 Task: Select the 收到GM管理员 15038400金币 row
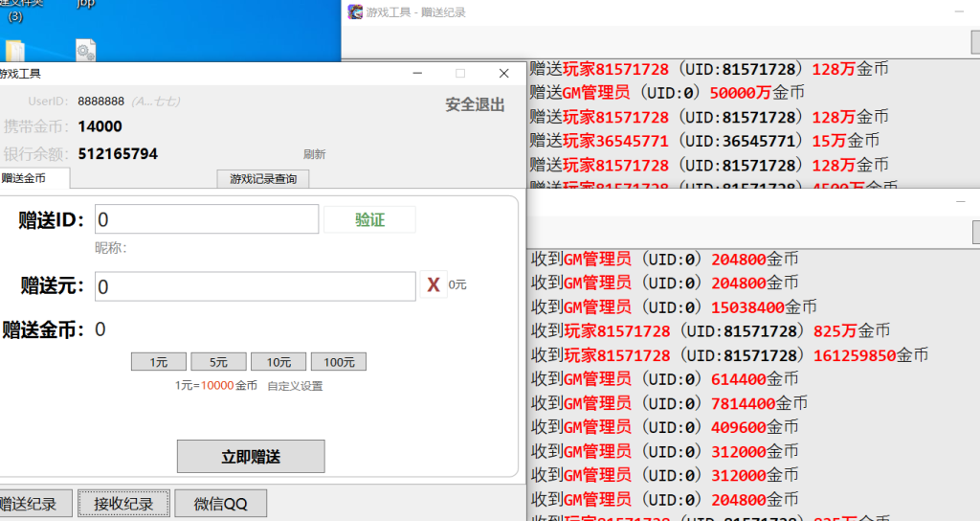(674, 307)
